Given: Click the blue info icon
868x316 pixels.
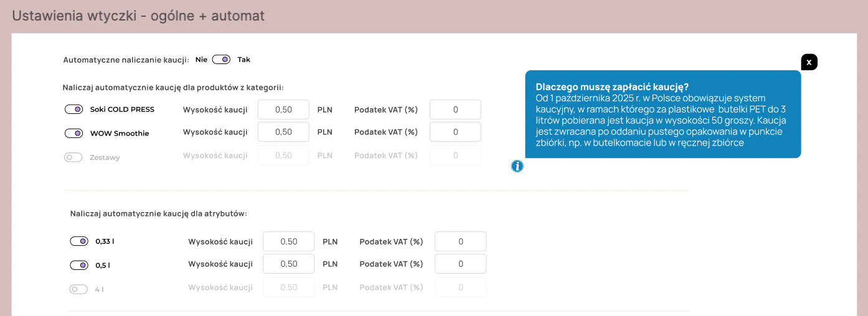Looking at the screenshot, I should coord(517,166).
